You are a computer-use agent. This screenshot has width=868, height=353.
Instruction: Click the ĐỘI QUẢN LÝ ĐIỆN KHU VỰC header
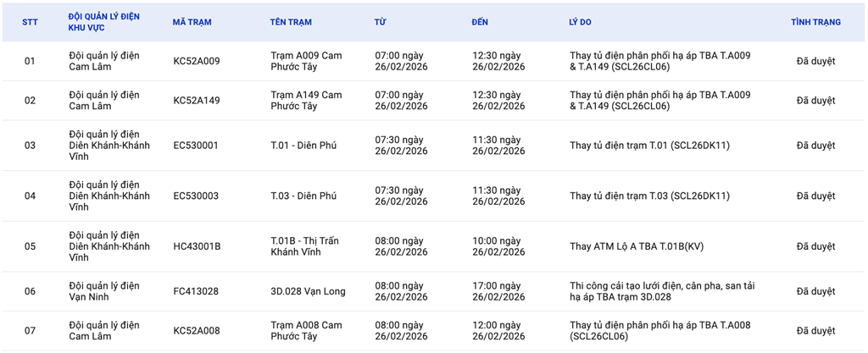coord(104,22)
